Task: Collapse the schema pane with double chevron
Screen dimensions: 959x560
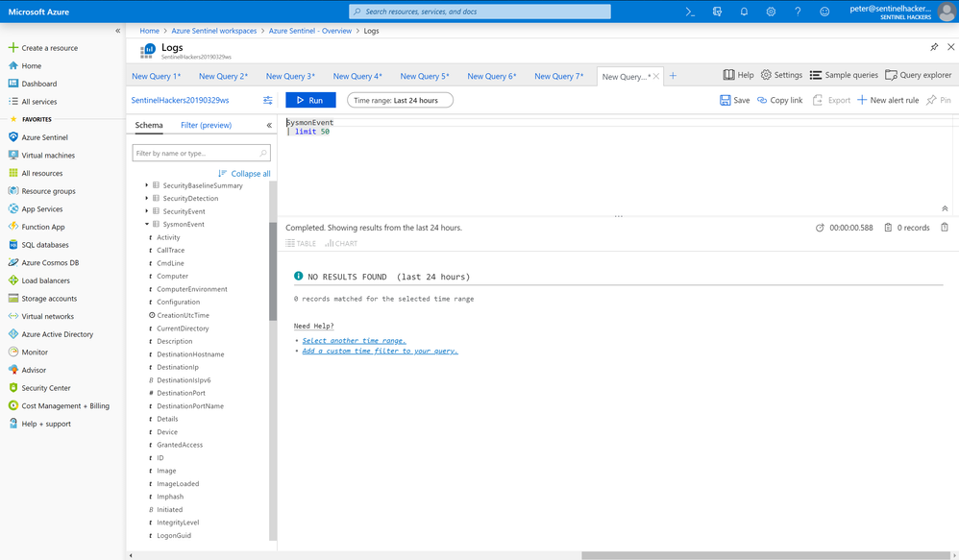Action: click(269, 125)
